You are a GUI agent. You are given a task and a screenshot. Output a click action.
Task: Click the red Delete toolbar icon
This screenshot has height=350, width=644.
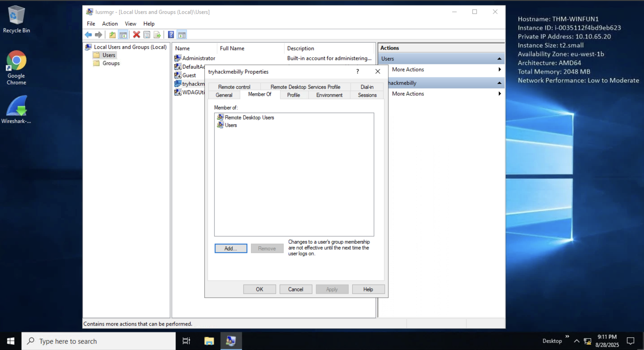(x=136, y=35)
